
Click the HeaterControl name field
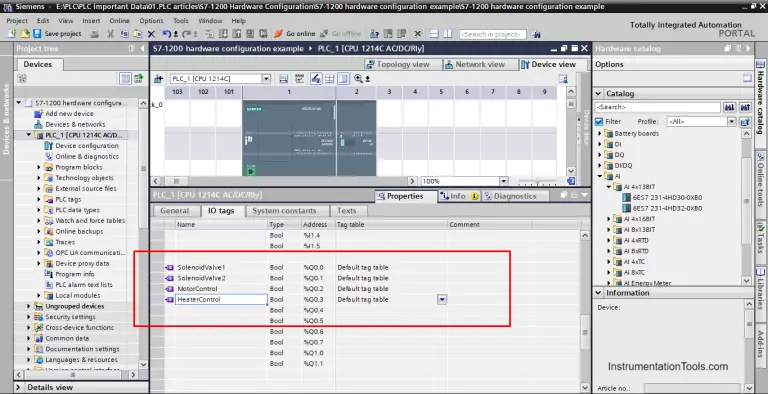[221, 299]
